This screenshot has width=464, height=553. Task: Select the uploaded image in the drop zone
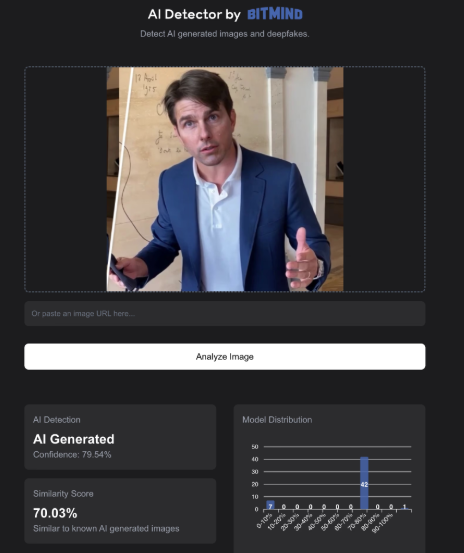225,179
